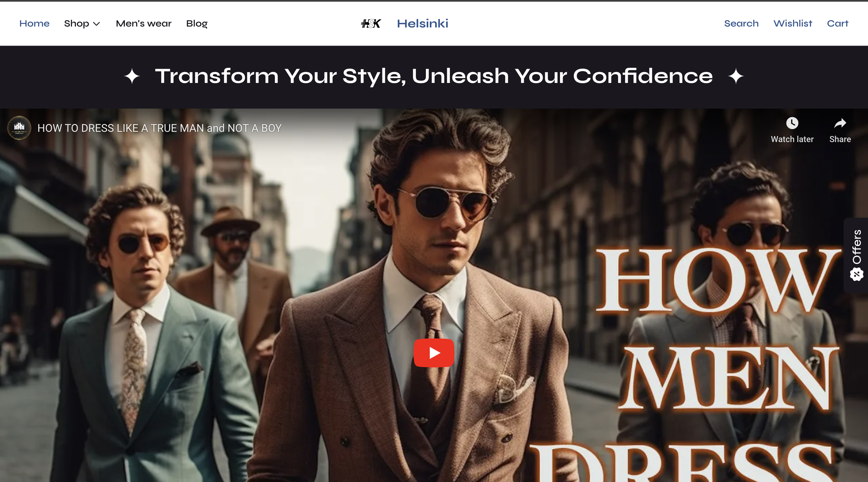
Task: Click the Share arrow icon on video
Action: [x=840, y=123]
